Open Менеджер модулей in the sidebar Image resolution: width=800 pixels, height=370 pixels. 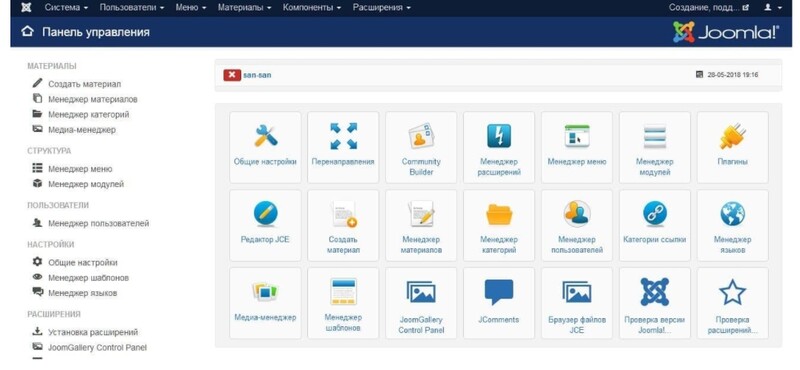[x=78, y=184]
